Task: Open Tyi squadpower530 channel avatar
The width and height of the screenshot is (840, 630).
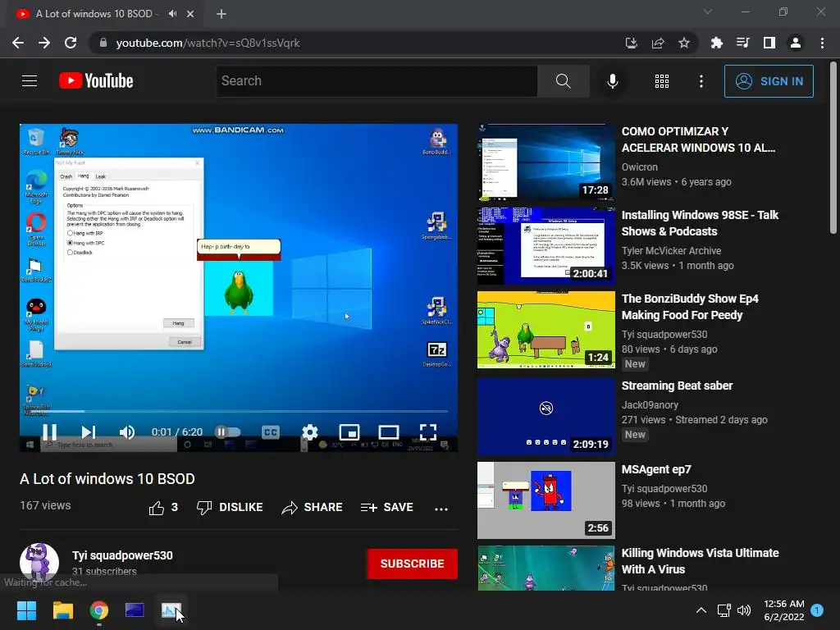Action: pyautogui.click(x=39, y=563)
